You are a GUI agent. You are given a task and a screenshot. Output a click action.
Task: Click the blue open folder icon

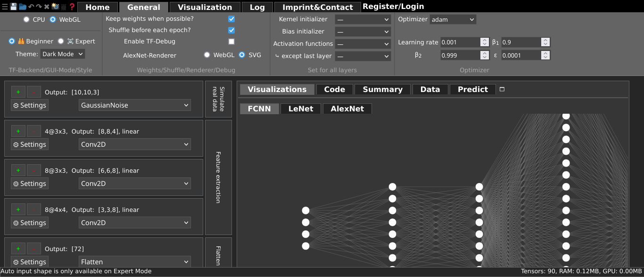(x=23, y=7)
